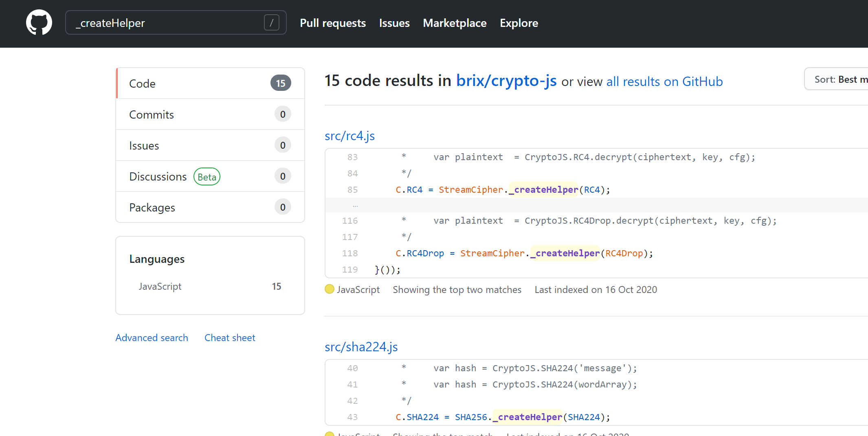Open the Advanced search link

point(152,338)
